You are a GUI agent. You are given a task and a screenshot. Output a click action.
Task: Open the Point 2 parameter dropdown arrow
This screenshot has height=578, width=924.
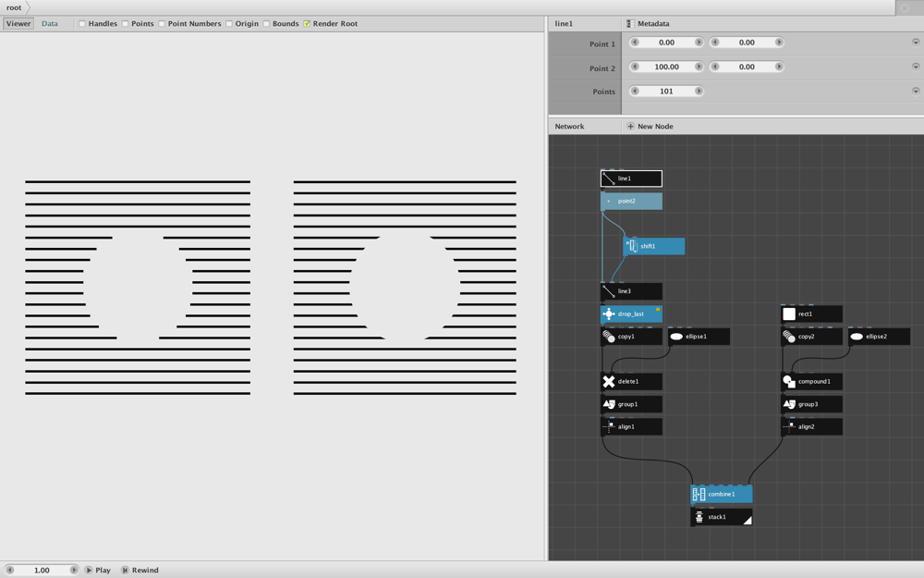pyautogui.click(x=915, y=67)
